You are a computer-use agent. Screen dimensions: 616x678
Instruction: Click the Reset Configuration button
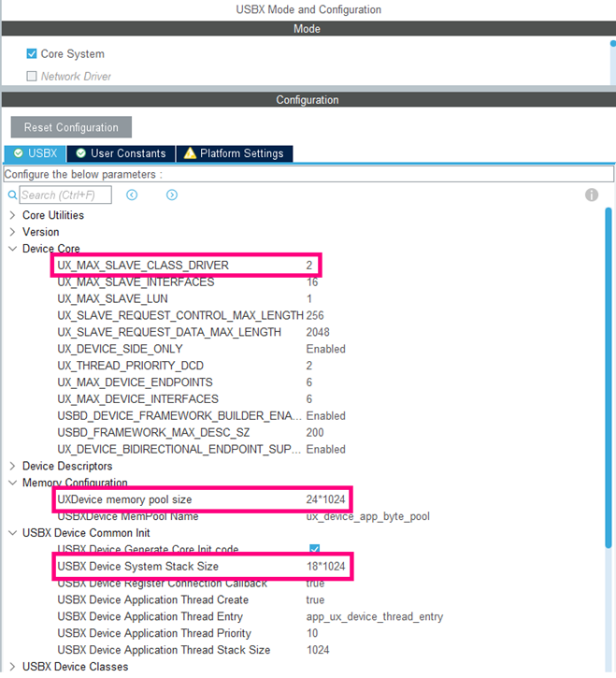(71, 127)
